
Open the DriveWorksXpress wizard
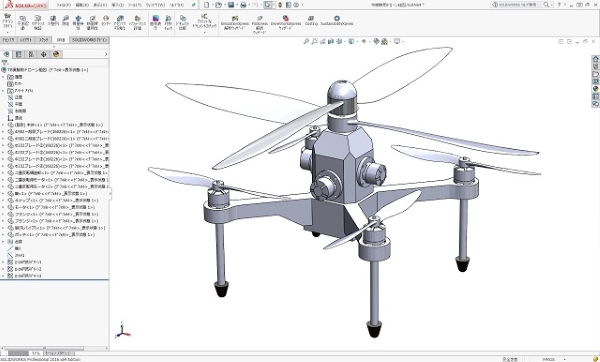(x=285, y=23)
